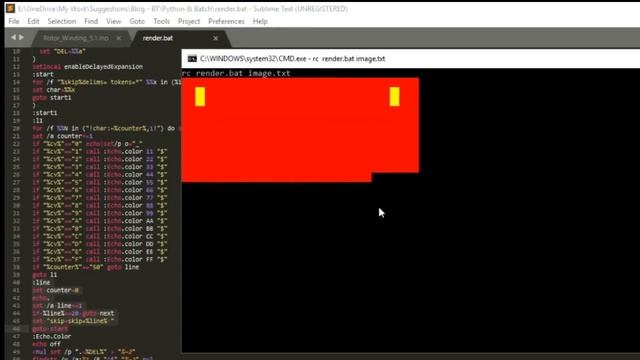Click the right yellow block in CMD
640x360 pixels.
[x=394, y=97]
